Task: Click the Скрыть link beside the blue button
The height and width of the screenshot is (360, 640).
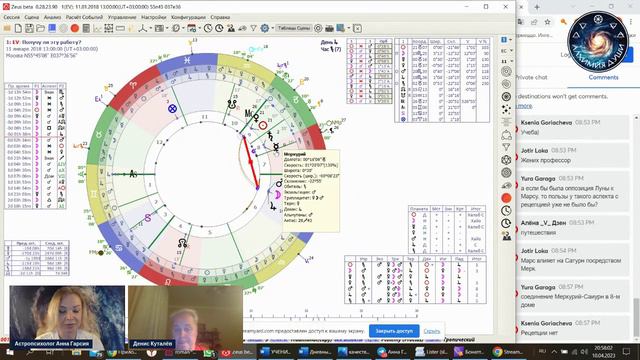Action: [431, 331]
